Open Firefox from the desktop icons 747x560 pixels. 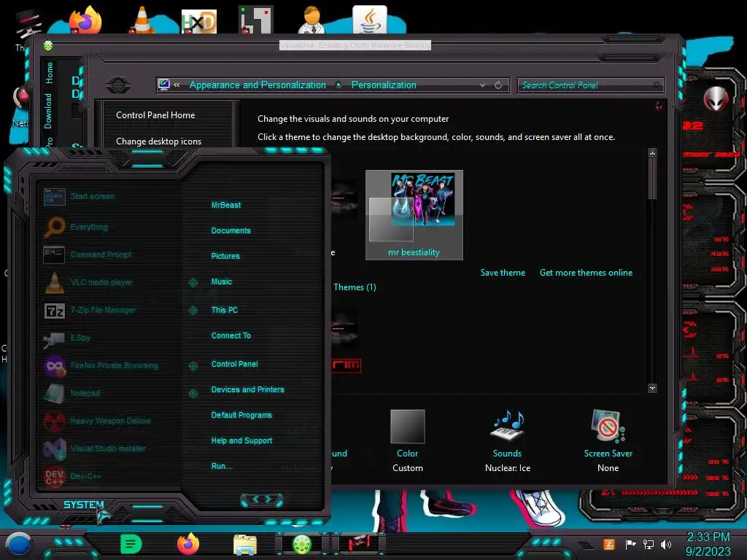86,20
